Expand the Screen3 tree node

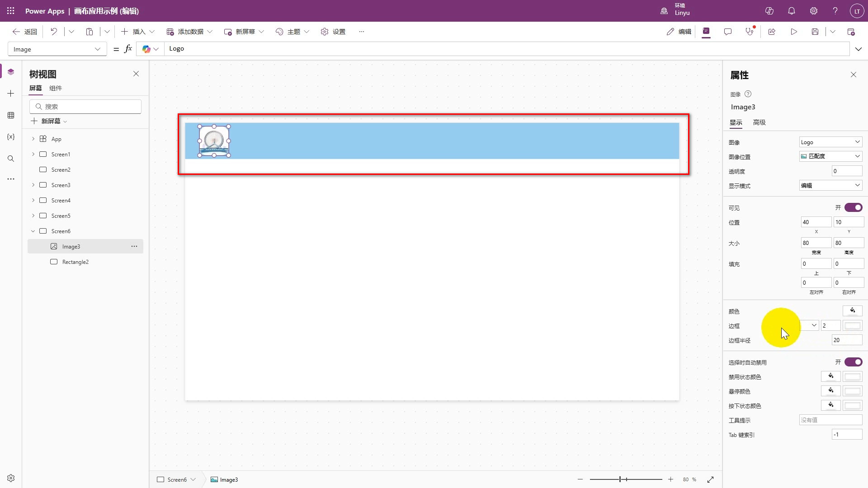coord(33,185)
